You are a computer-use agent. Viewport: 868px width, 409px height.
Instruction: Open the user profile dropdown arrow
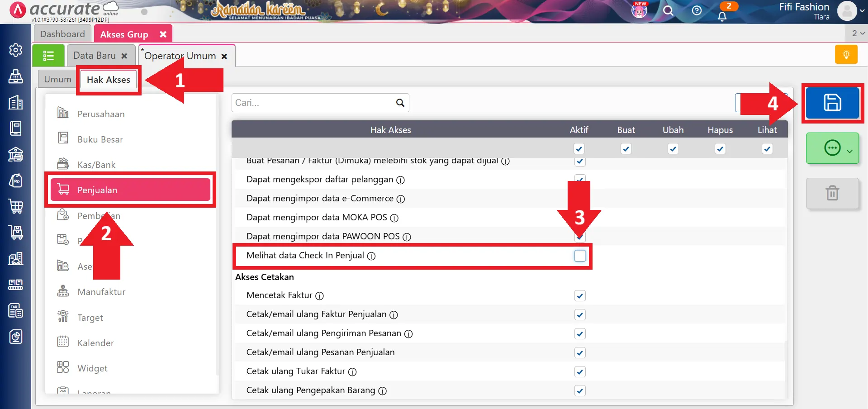pyautogui.click(x=862, y=11)
